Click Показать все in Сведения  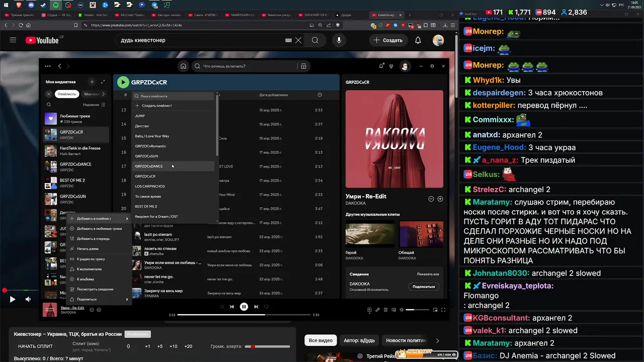point(428,274)
